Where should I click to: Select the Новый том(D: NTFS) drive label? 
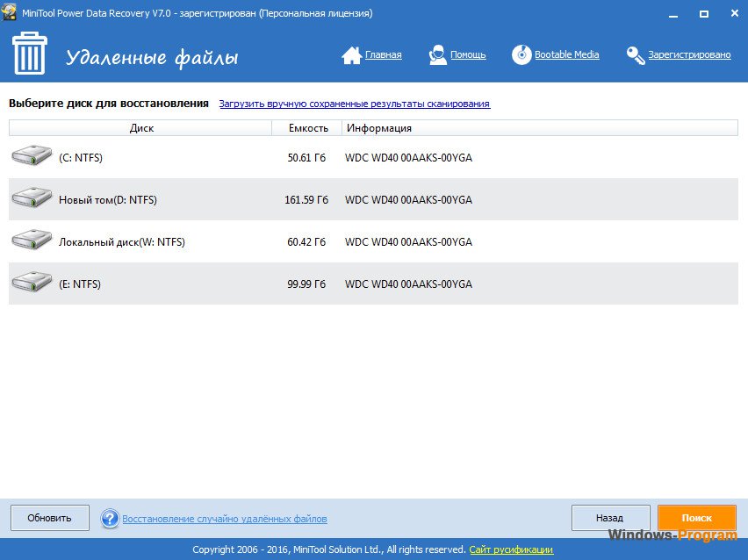pos(108,200)
